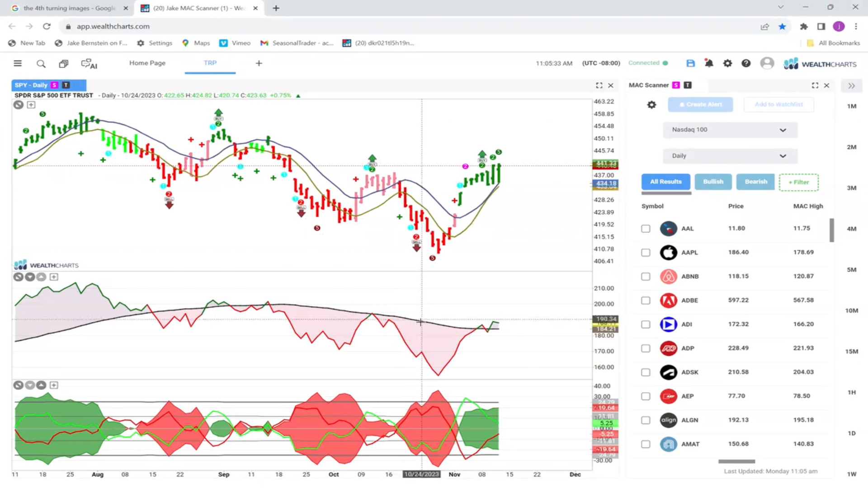
Task: Collapse the right timeframe sidebar arrows
Action: point(851,86)
